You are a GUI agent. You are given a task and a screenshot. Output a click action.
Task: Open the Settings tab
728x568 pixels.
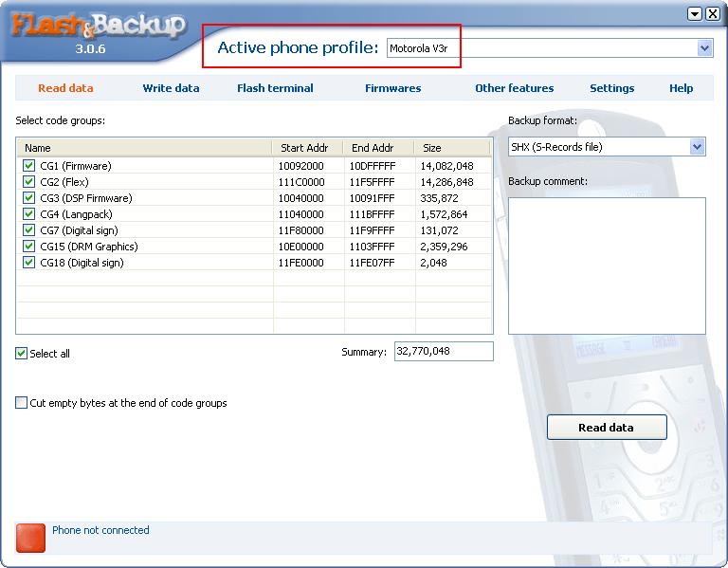point(611,88)
